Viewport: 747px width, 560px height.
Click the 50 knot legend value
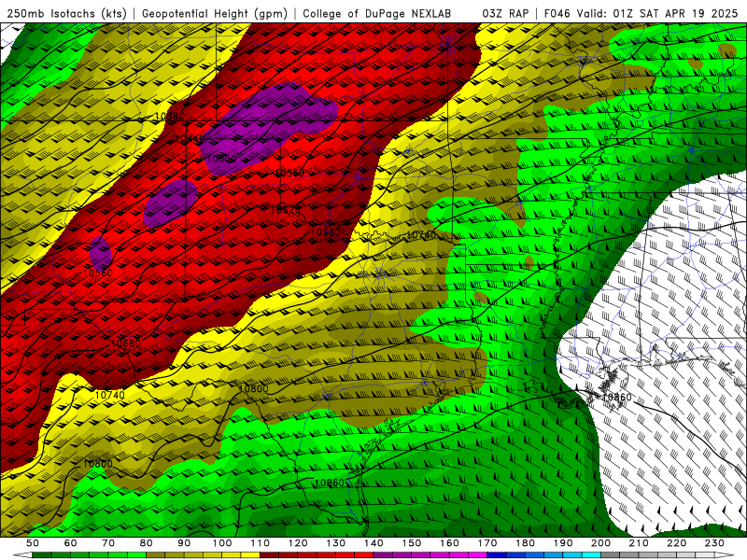pos(33,543)
